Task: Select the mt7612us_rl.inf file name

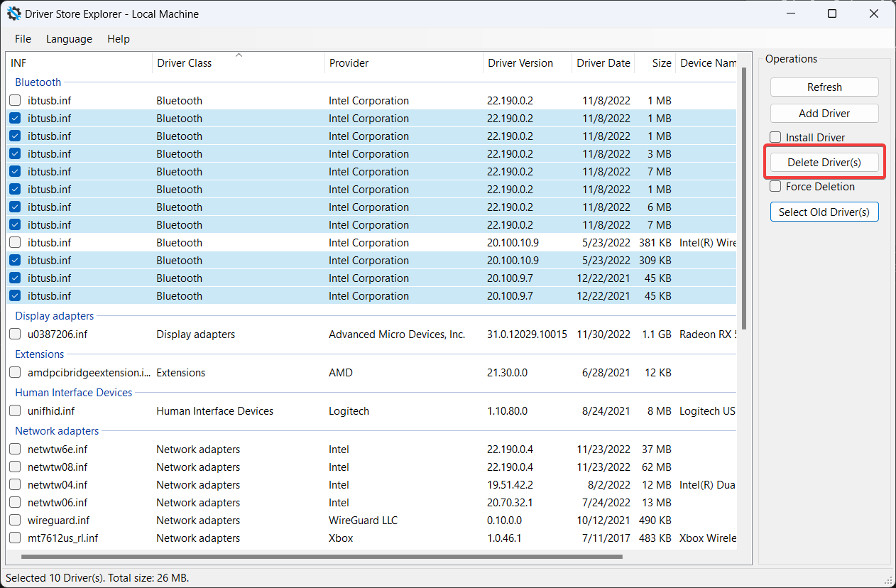Action: pos(62,538)
